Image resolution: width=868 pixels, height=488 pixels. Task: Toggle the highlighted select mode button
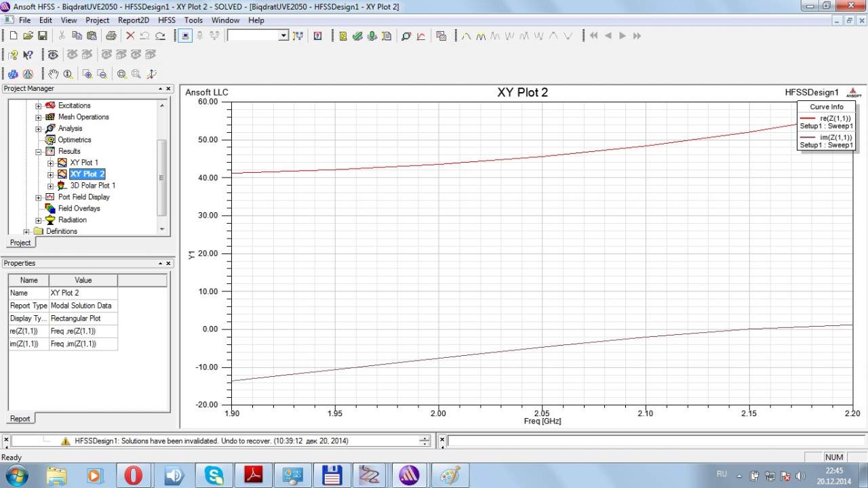tap(185, 36)
